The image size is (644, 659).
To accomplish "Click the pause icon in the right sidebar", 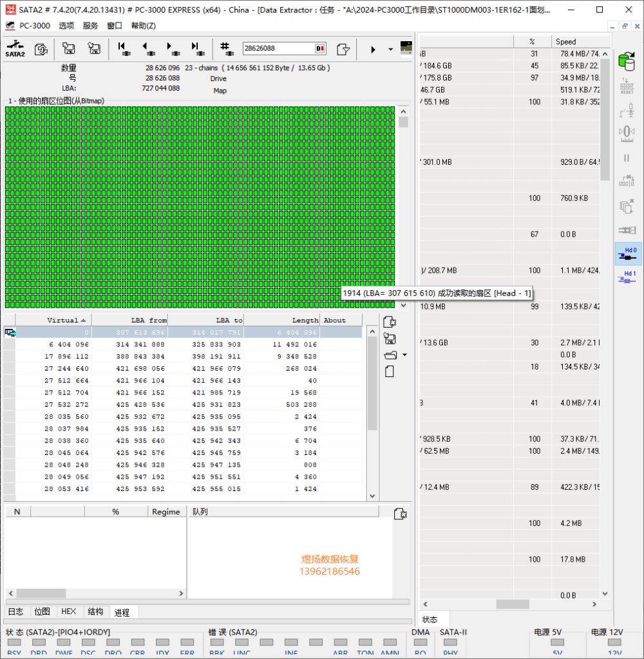I will [627, 158].
